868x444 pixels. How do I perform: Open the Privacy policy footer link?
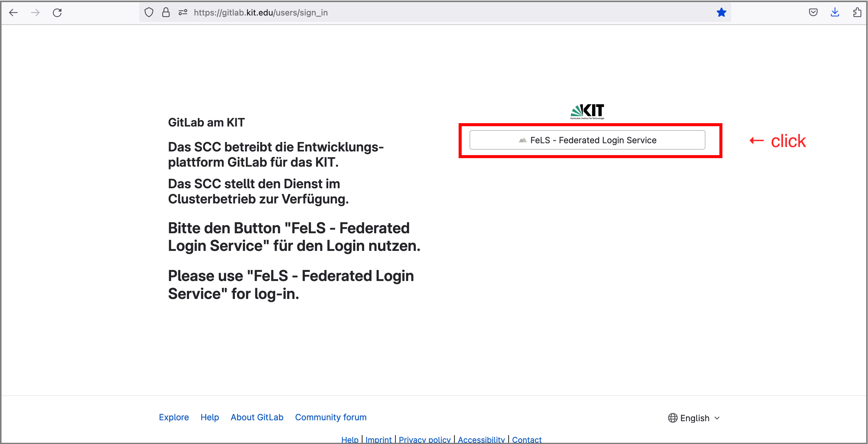point(425,439)
